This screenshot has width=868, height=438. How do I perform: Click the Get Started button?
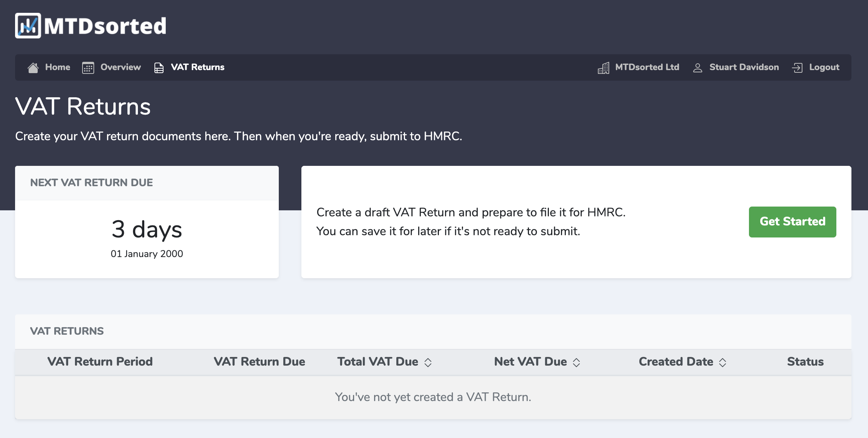point(793,222)
